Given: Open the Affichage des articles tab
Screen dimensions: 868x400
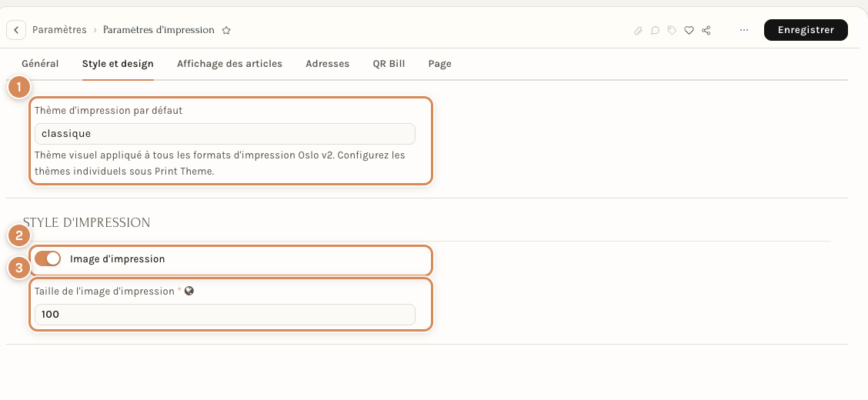Looking at the screenshot, I should pos(230,64).
